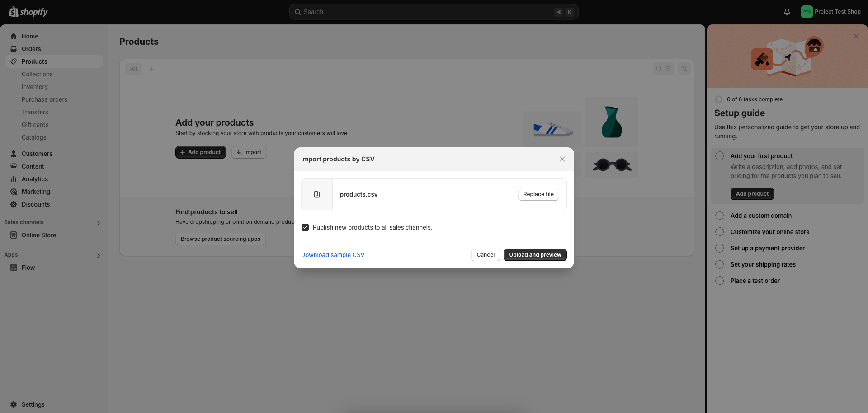Click the search icon in the product list

click(x=658, y=69)
